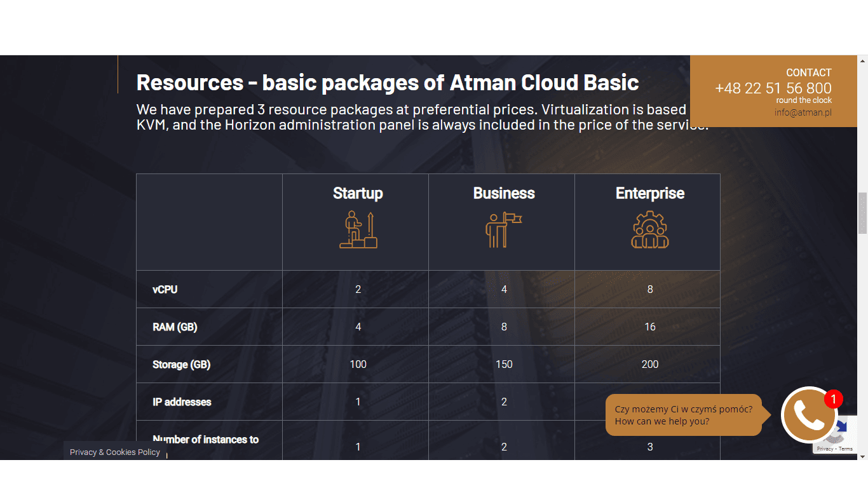Click the Startup IP addresses value 1

358,402
